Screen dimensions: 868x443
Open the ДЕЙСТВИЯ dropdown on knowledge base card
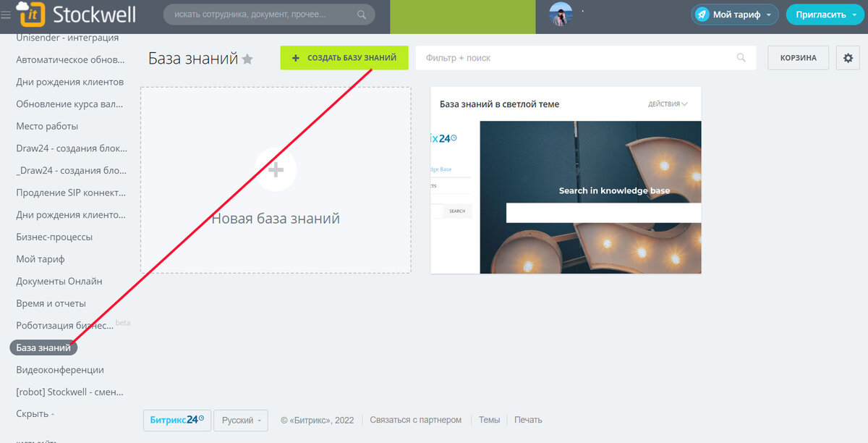(668, 104)
